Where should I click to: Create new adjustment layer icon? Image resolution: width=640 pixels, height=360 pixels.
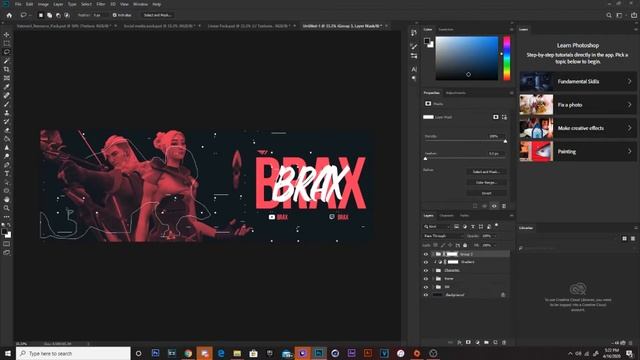pyautogui.click(x=477, y=342)
